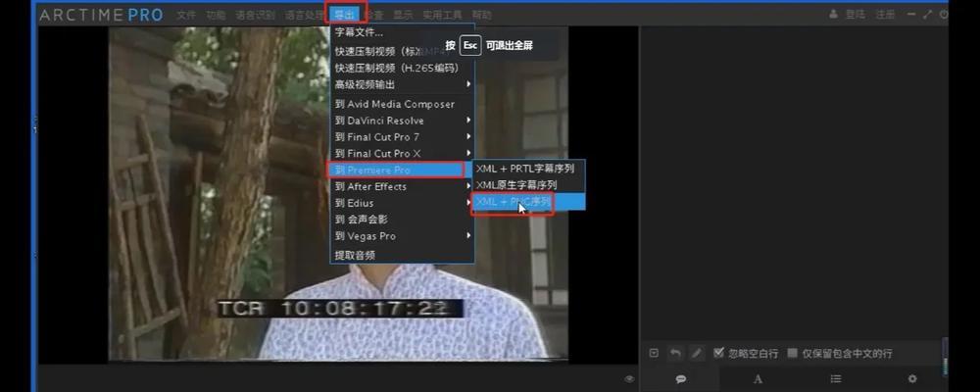Click the 导出 menu in the menu bar
Viewport: 980px width, 392px height.
pos(344,15)
